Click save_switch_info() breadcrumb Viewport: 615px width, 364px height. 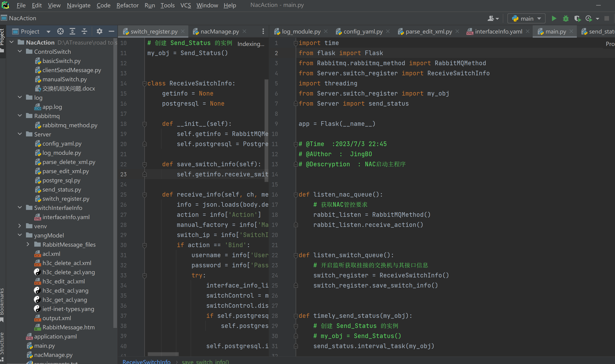coord(205,361)
